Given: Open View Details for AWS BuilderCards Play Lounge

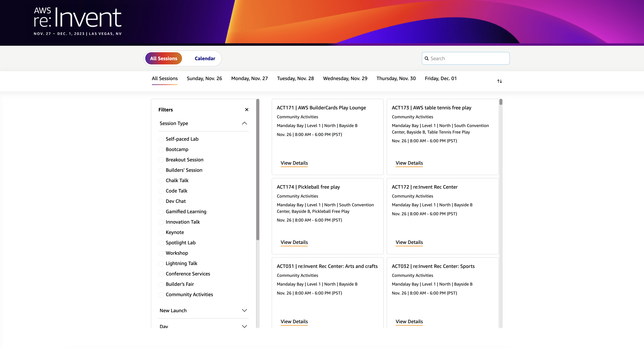Looking at the screenshot, I should coord(294,163).
